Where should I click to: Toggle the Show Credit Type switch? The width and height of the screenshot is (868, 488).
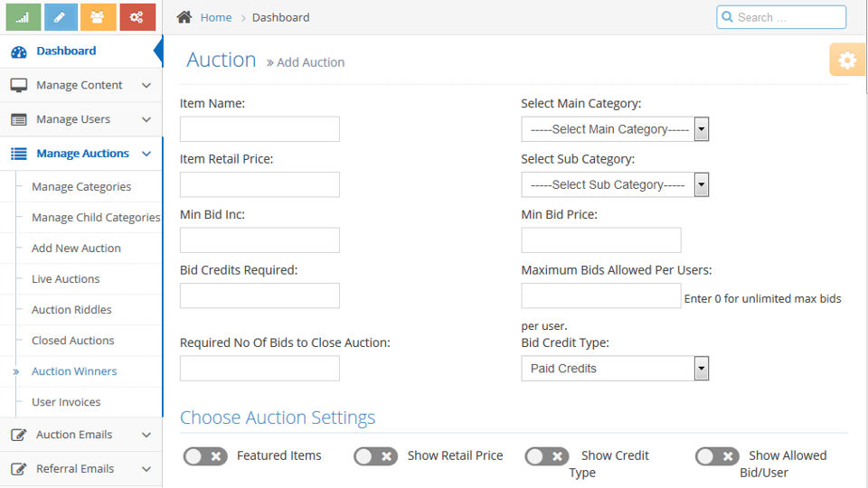click(547, 456)
